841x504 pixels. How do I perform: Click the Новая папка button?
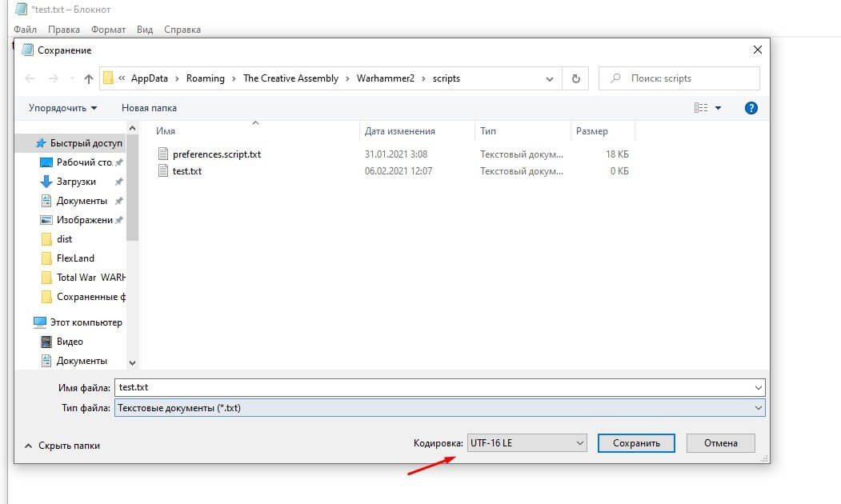(149, 108)
